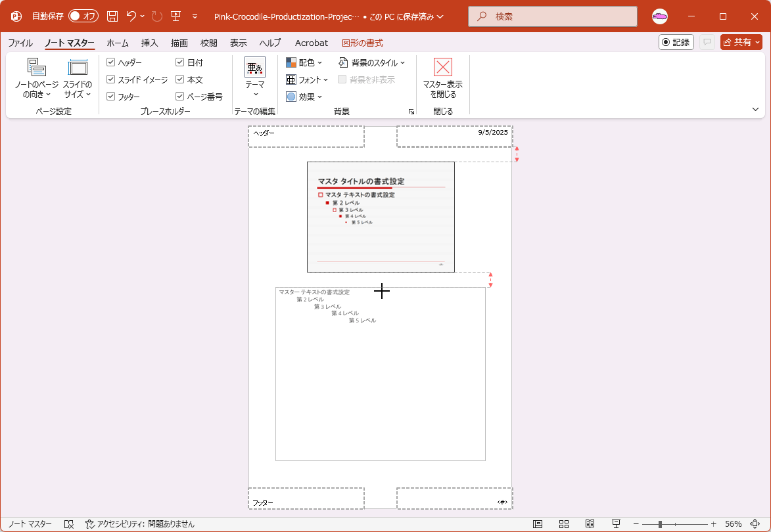Switch to the Insert (挿入) tab
Viewport: 771px width, 532px height.
pos(149,43)
